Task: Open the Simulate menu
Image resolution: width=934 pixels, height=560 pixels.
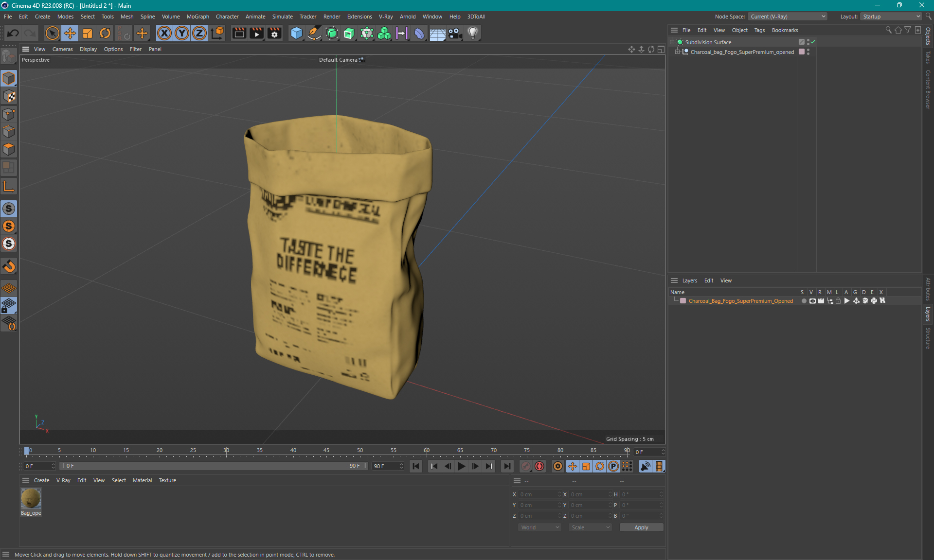Action: 282,17
